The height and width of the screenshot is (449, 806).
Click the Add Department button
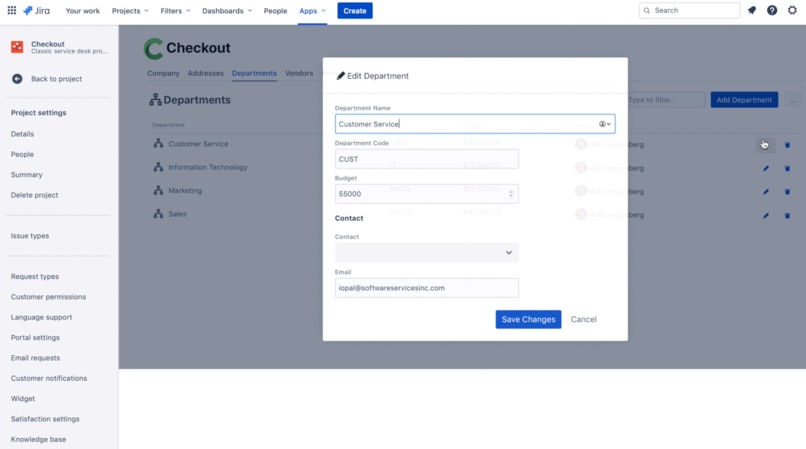pyautogui.click(x=744, y=100)
